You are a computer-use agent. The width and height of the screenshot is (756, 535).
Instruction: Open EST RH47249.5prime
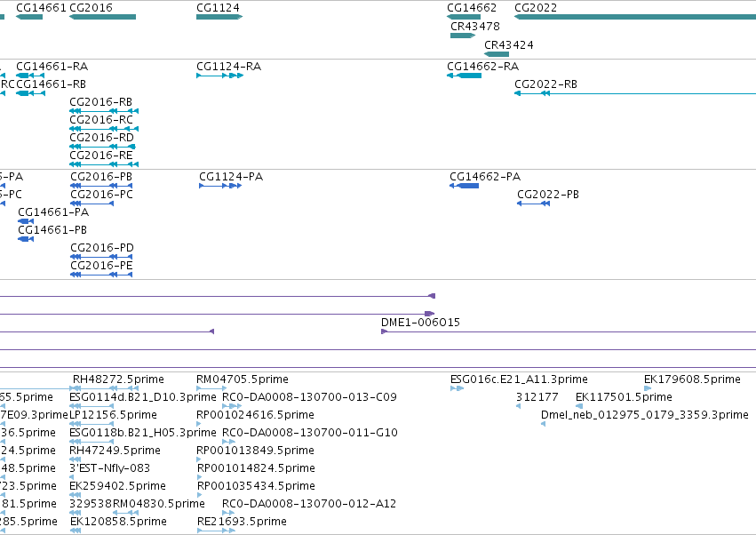(x=115, y=451)
